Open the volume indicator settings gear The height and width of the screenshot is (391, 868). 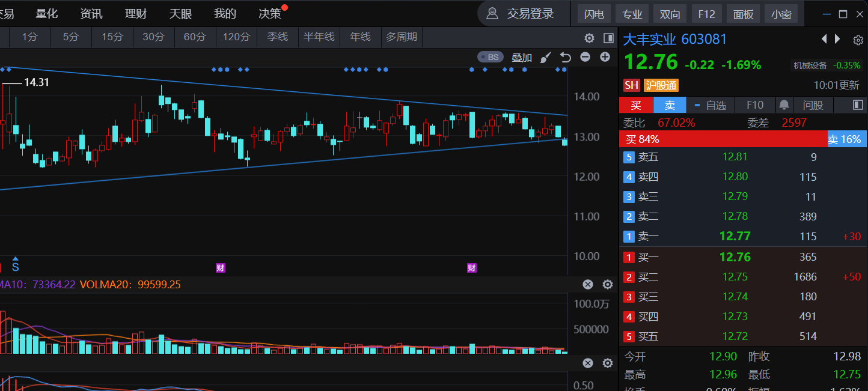[x=608, y=285]
